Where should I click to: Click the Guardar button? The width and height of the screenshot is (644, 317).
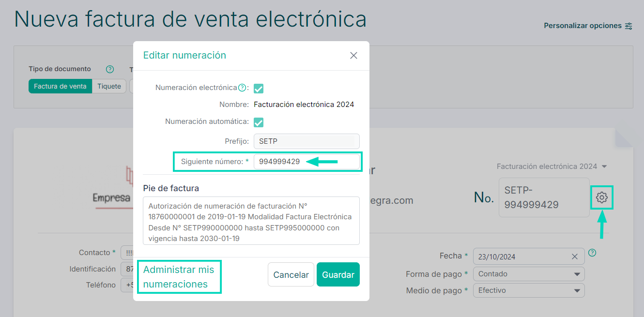(x=338, y=274)
